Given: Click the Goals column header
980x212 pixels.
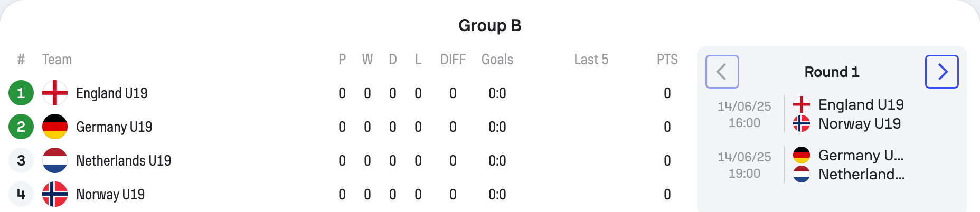Looking at the screenshot, I should tap(497, 60).
